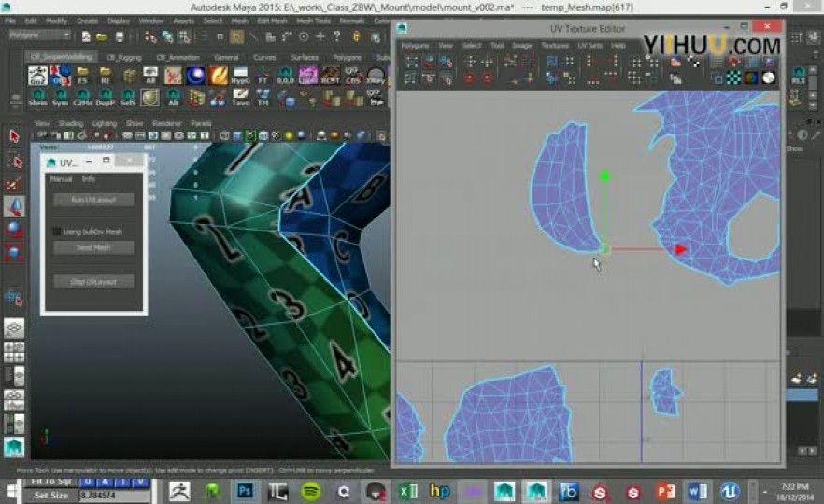Open Manual menu in UV window
824x504 pixels.
tap(61, 179)
